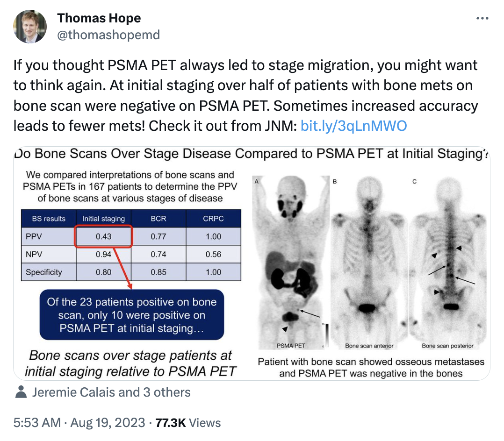
Task: Open Thomas Hope's profile avatar
Action: coord(30,27)
